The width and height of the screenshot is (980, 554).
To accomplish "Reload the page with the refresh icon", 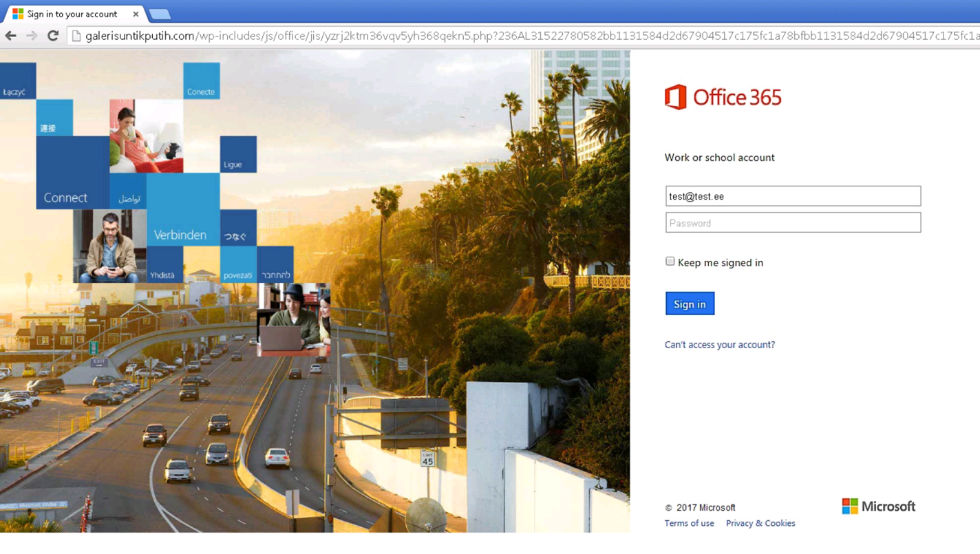I will pyautogui.click(x=53, y=36).
